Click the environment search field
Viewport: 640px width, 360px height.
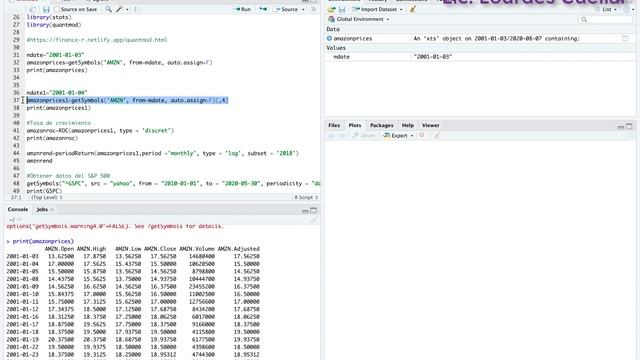[x=605, y=19]
